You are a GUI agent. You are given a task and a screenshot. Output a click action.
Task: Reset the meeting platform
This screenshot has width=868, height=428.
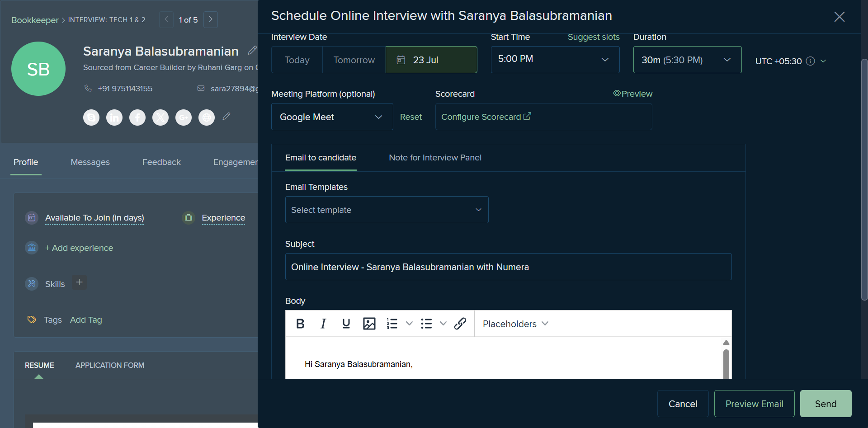point(411,117)
